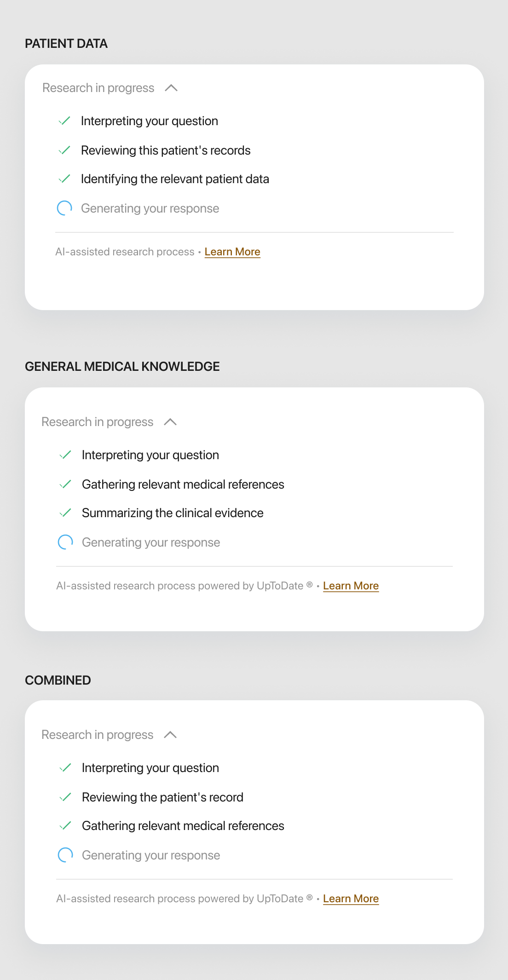
Task: Collapse the Patient Data research progress chevron
Action: (x=171, y=88)
